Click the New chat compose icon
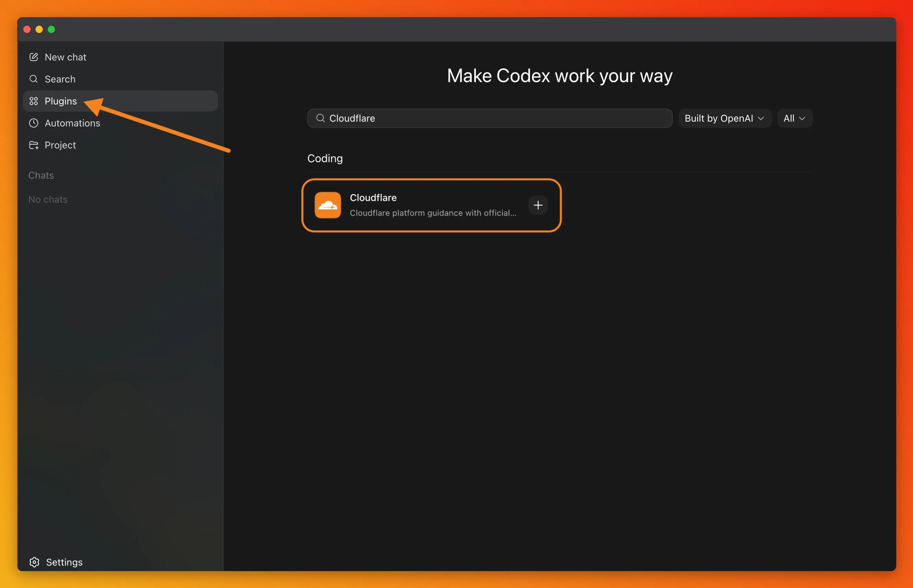 (x=34, y=57)
